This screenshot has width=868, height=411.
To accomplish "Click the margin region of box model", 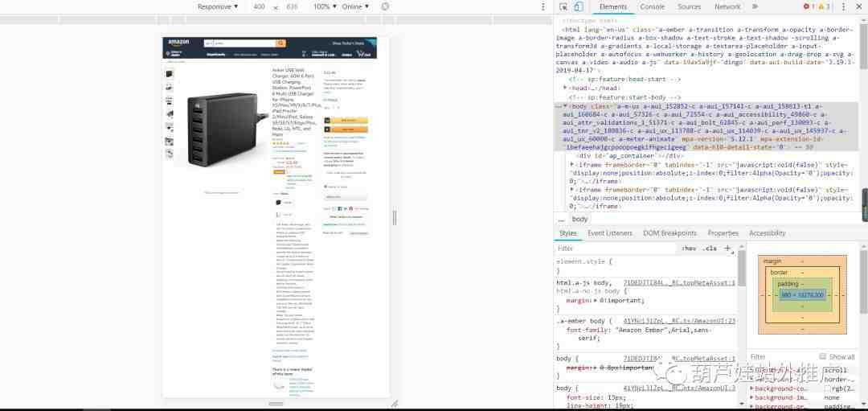I will pos(802,261).
